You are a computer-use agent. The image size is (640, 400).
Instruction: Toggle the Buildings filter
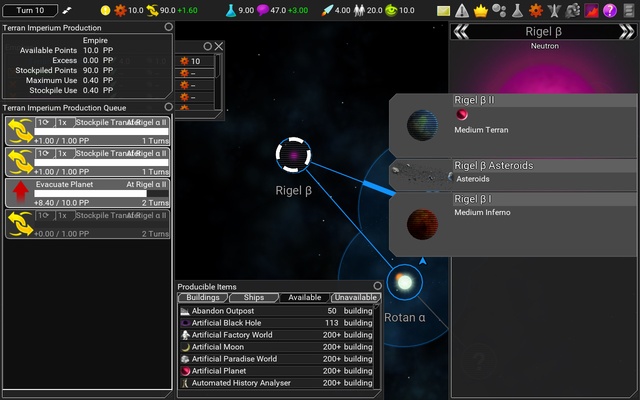click(x=203, y=298)
